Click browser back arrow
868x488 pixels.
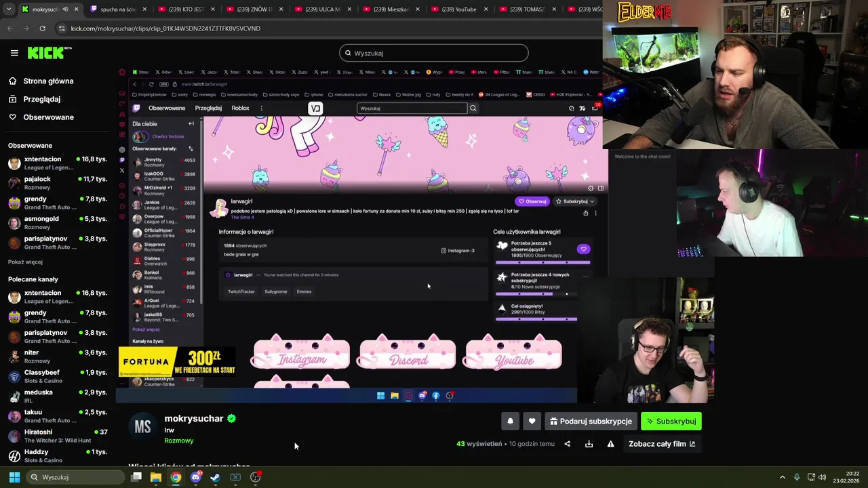[x=9, y=28]
